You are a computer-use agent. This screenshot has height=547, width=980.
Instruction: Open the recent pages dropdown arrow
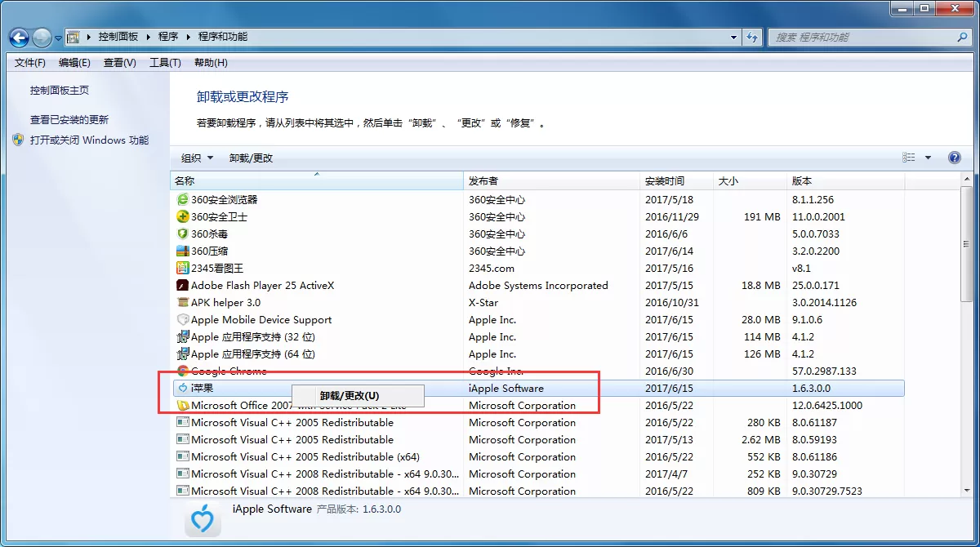(58, 38)
